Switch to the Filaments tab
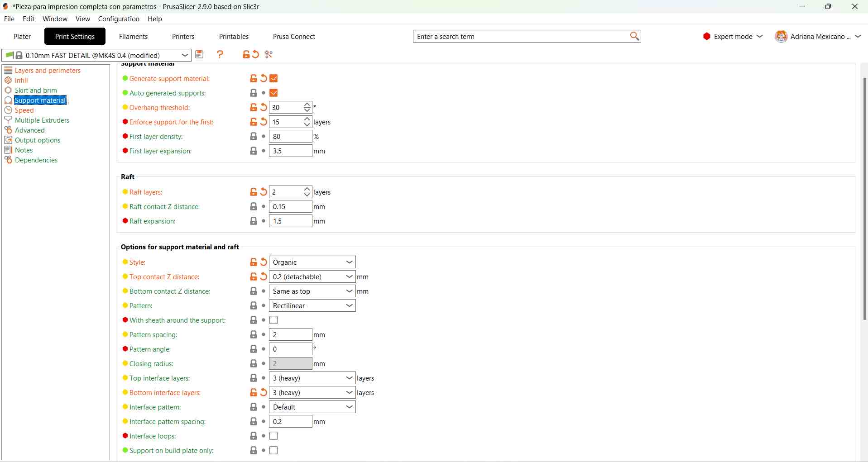The image size is (868, 462). pyautogui.click(x=133, y=37)
